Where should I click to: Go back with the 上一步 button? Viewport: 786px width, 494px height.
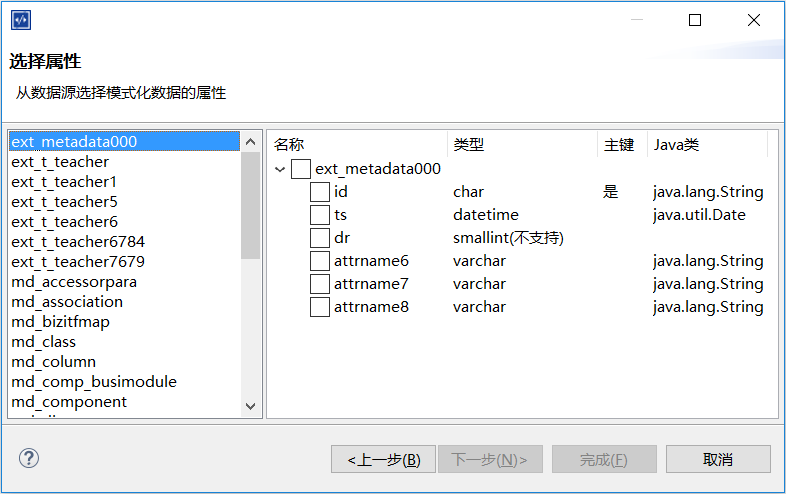click(x=383, y=460)
